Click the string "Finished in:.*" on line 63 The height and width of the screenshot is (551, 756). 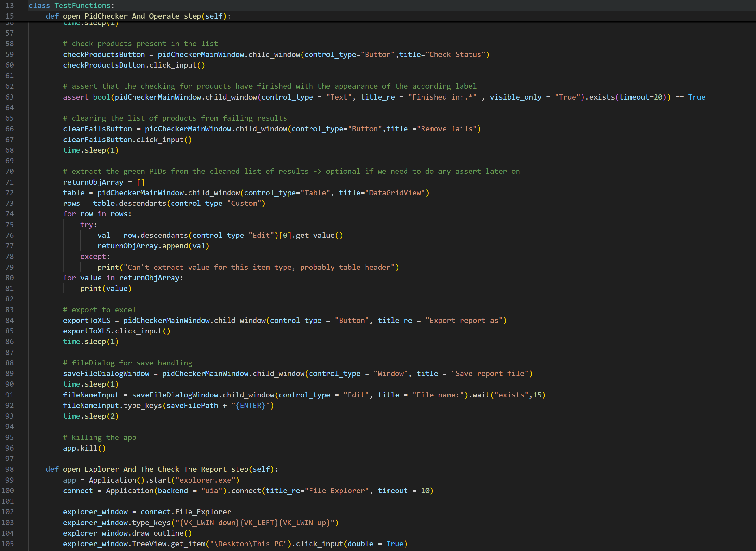click(x=442, y=97)
